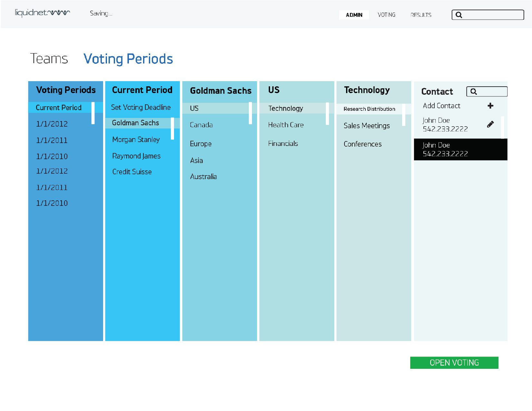The image size is (532, 411).
Task: Select the last 1/1/2010 voting period
Action: [52, 203]
